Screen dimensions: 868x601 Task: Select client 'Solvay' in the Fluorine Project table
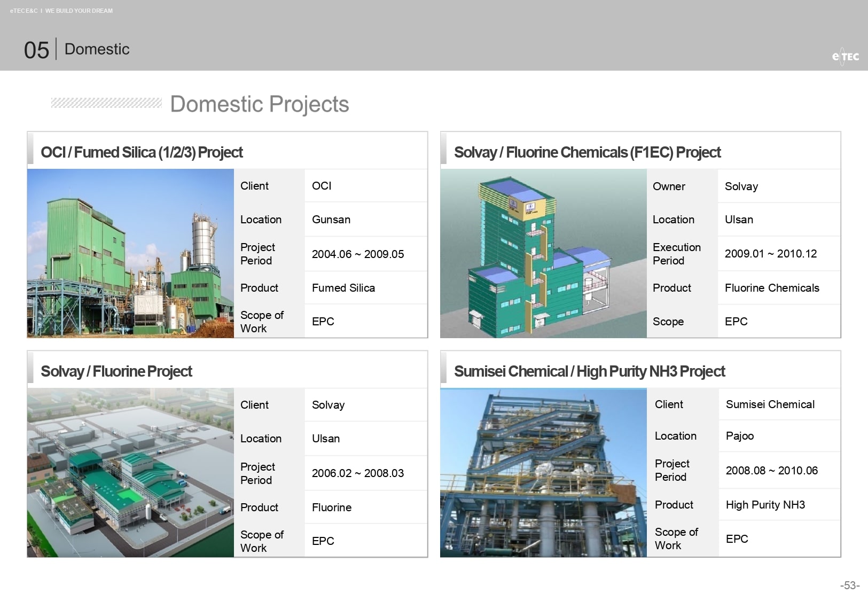[328, 405]
